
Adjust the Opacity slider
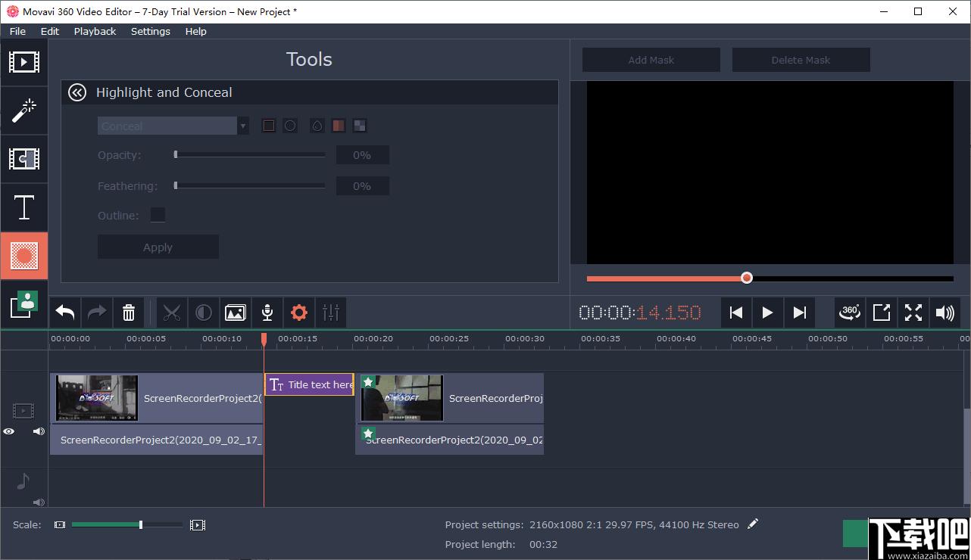coord(250,154)
